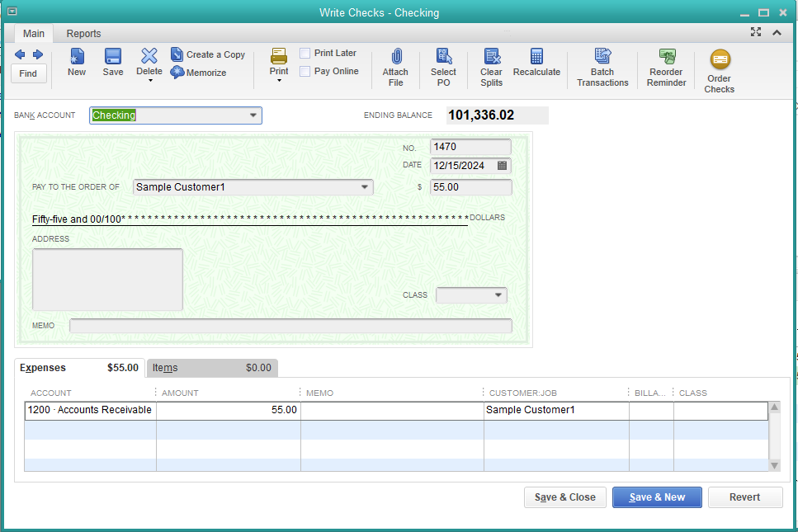Enable Print Later checkbox
Screen dimensions: 798x532
pos(305,53)
